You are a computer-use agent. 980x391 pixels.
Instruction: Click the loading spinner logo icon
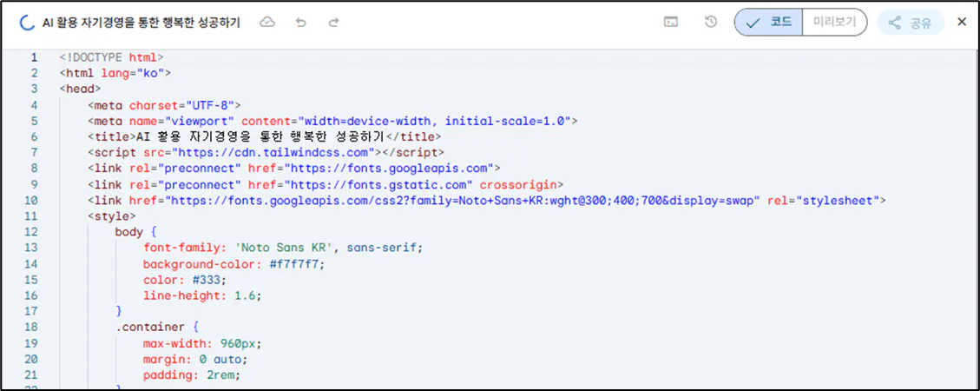point(28,23)
